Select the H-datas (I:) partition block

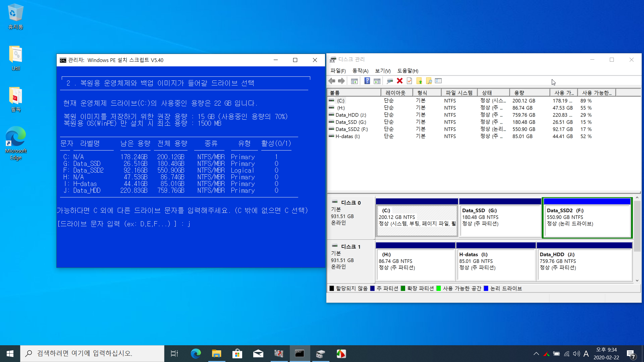point(496,261)
